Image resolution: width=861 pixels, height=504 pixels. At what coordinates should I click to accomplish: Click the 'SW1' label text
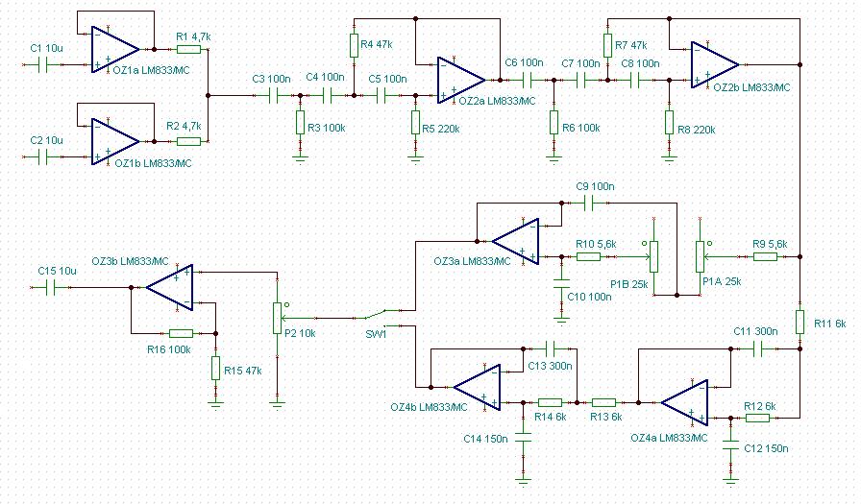coord(376,334)
